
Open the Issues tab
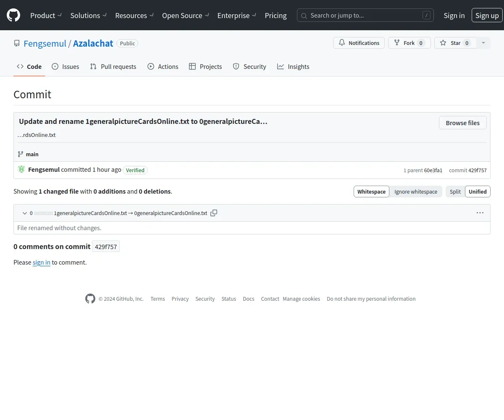coord(65,66)
